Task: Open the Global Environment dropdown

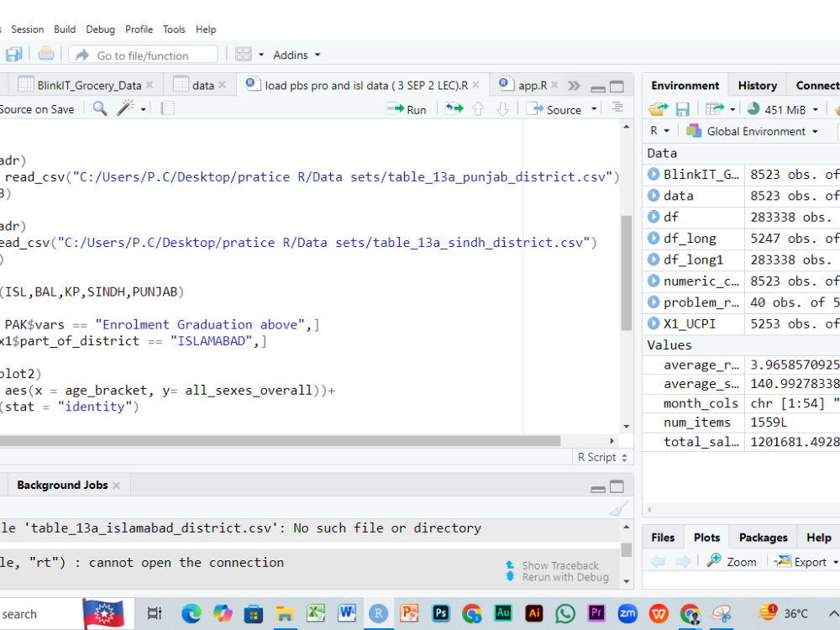Action: (752, 131)
